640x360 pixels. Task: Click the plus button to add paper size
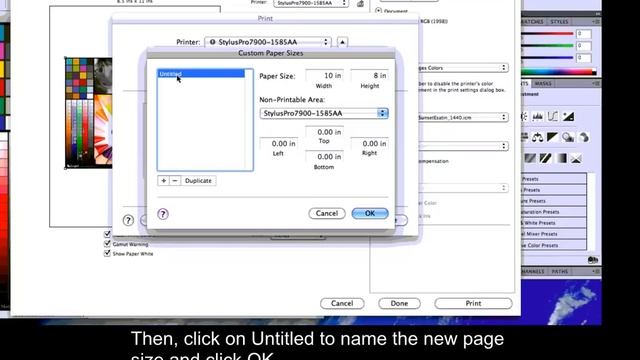point(163,180)
